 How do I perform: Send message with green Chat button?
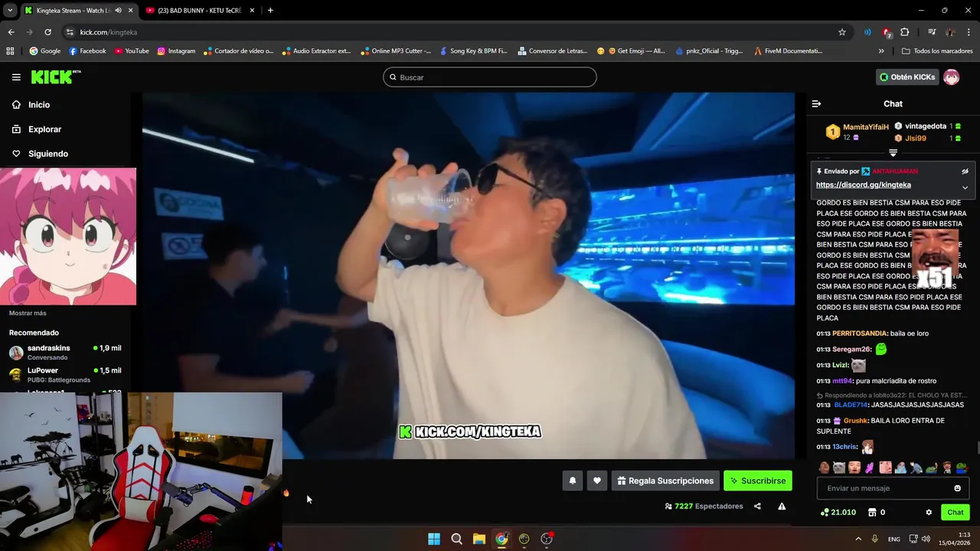pyautogui.click(x=955, y=512)
